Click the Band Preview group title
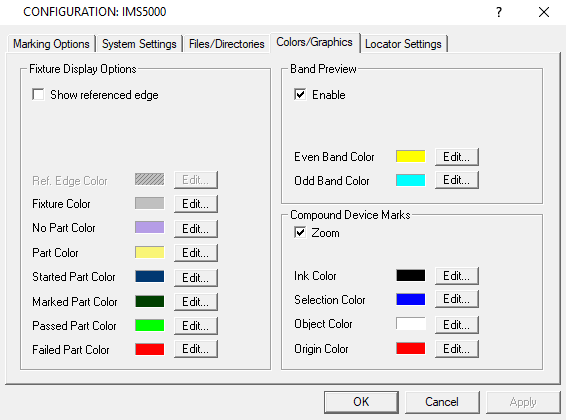This screenshot has height=420, width=566. pyautogui.click(x=323, y=69)
